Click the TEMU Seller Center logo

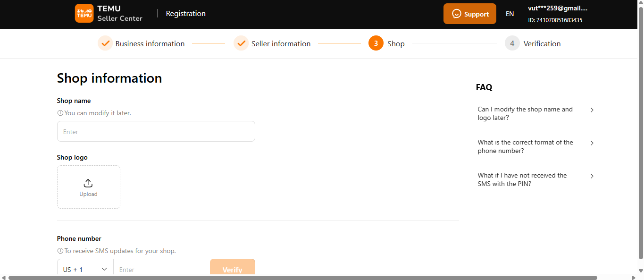tap(109, 13)
